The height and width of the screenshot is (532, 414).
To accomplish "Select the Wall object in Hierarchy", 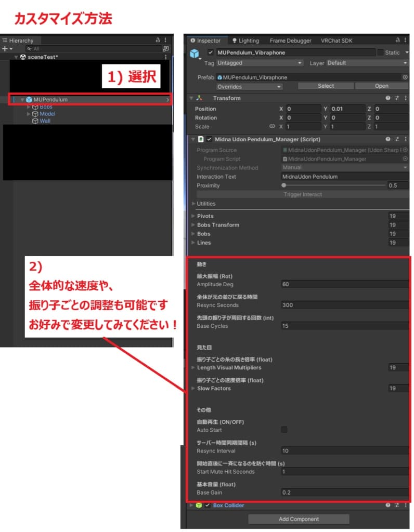I will click(45, 121).
